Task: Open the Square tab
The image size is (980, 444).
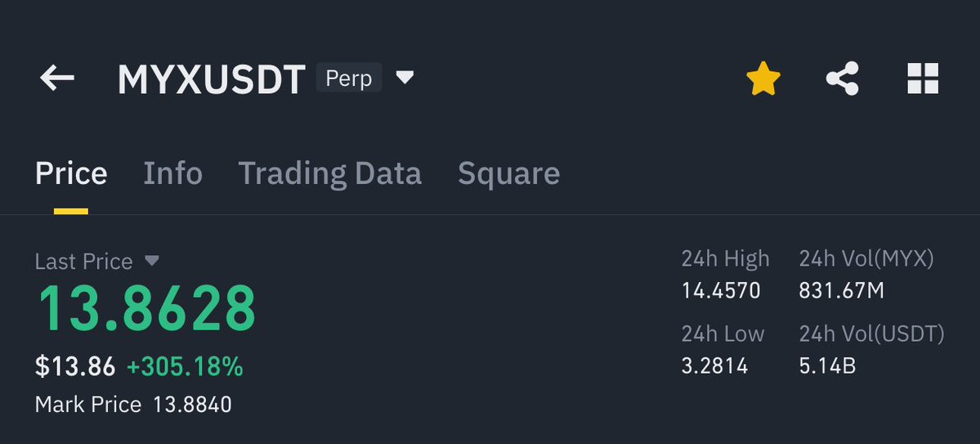Action: click(x=508, y=173)
